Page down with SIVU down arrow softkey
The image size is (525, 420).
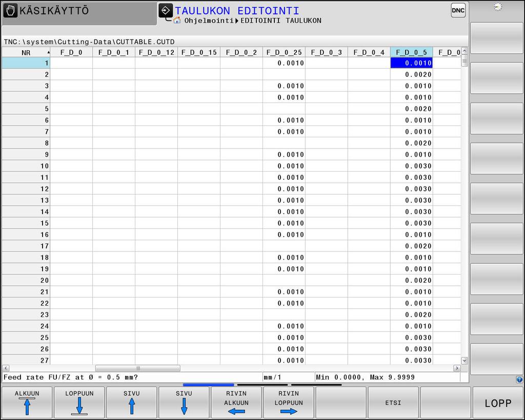click(x=184, y=402)
